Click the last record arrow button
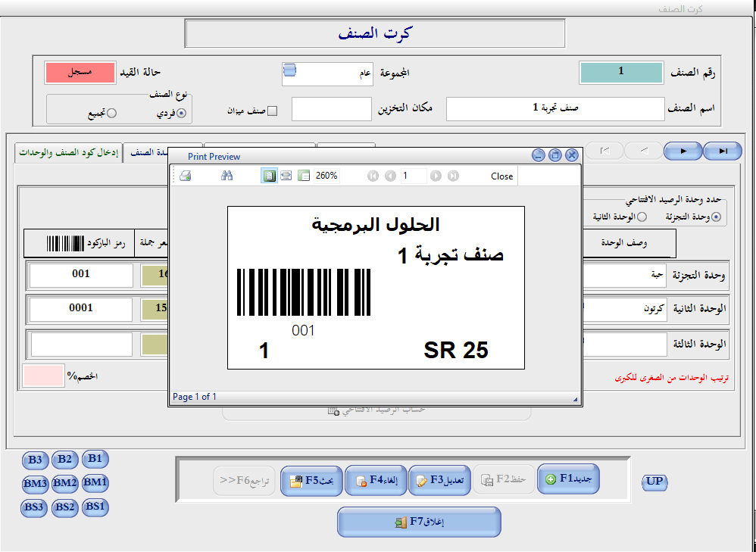Image resolution: width=756 pixels, height=552 pixels. tap(722, 151)
